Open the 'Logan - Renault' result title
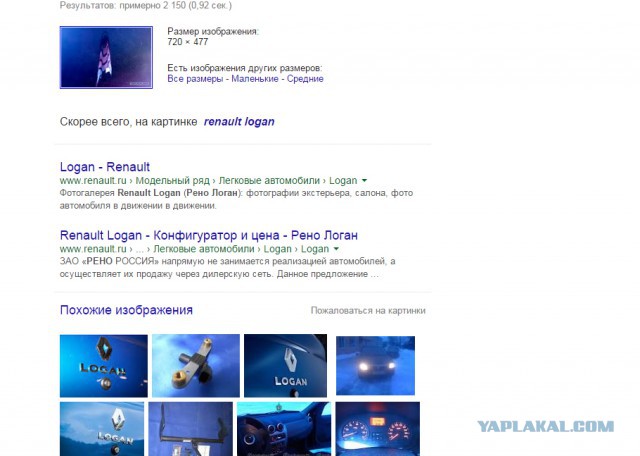 point(105,167)
